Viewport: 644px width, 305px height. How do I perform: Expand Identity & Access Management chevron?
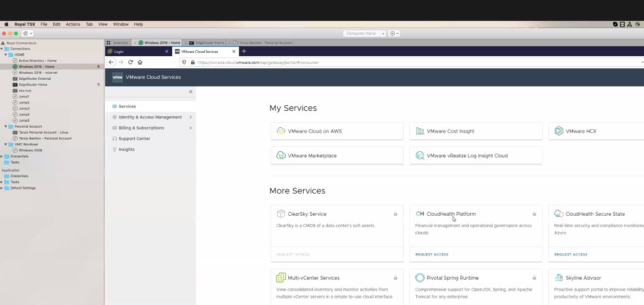tap(191, 117)
